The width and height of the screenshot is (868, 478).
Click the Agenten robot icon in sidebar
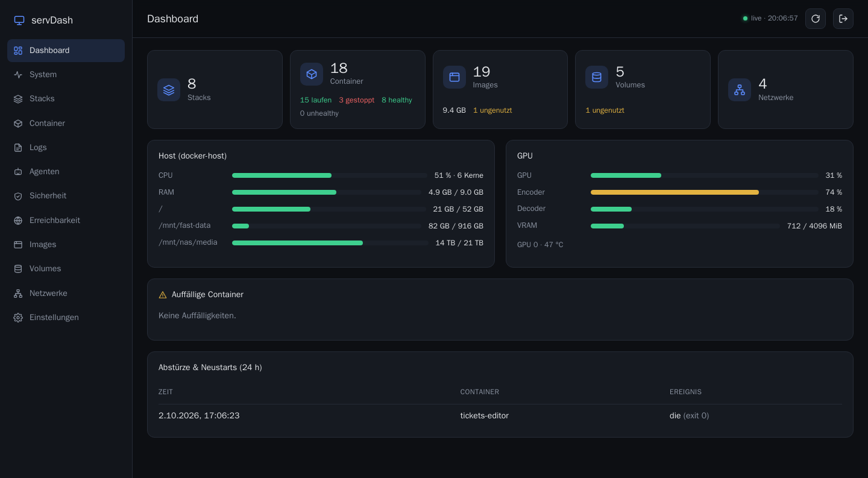click(x=18, y=172)
